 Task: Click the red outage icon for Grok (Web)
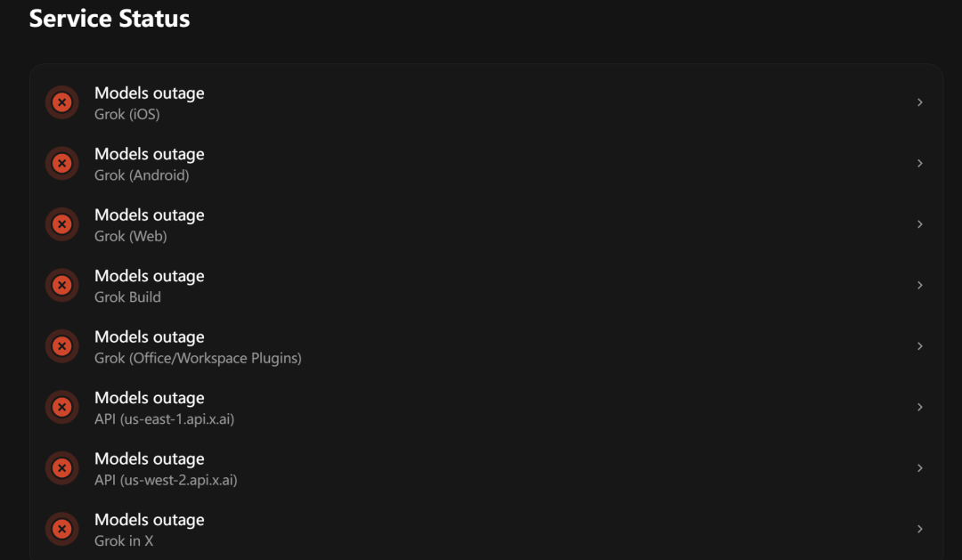coord(62,224)
